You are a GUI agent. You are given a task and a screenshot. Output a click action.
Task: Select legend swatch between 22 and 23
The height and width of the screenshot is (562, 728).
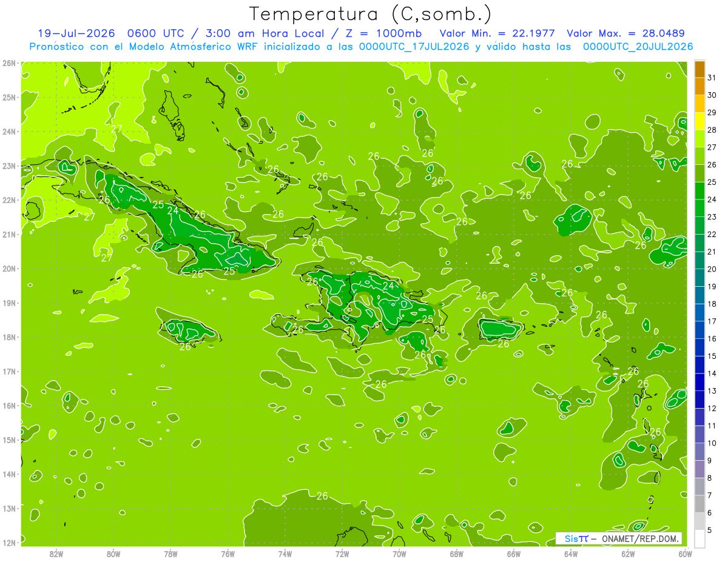pos(699,226)
